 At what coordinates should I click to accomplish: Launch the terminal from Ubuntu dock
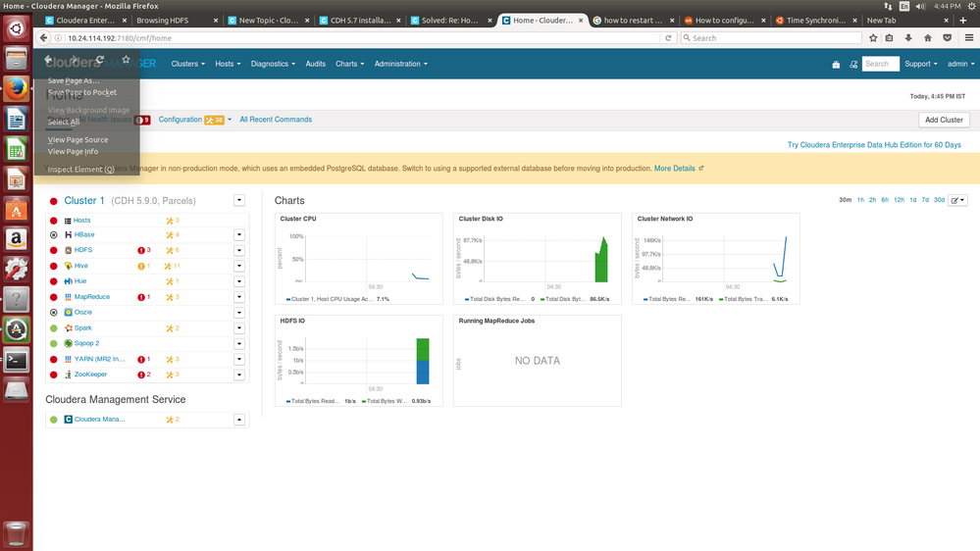16,360
